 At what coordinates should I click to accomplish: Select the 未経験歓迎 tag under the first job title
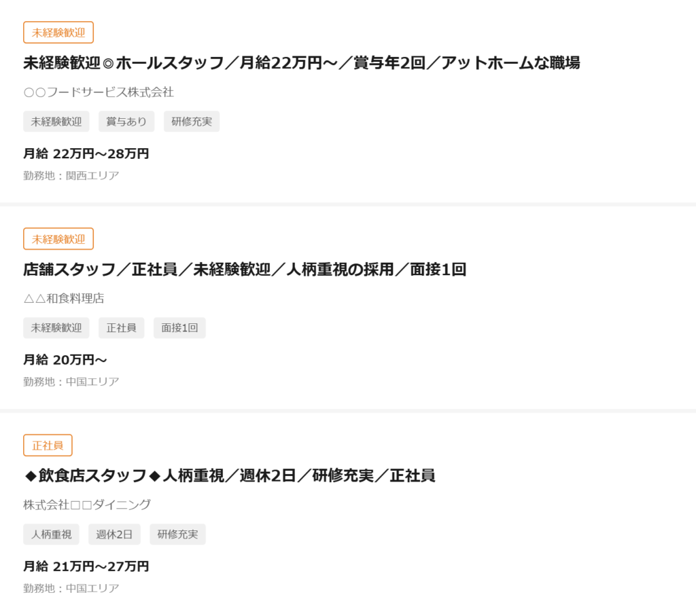(x=56, y=121)
